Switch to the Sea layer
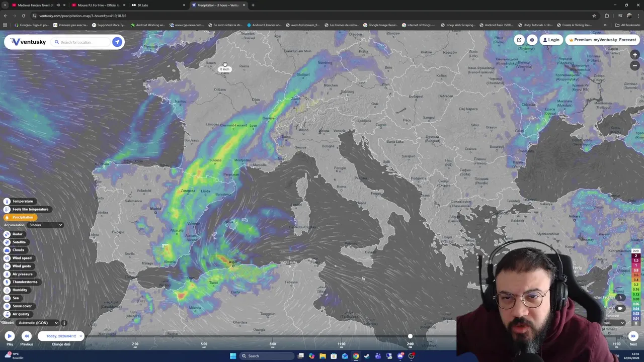This screenshot has height=362, width=644. [x=12, y=298]
